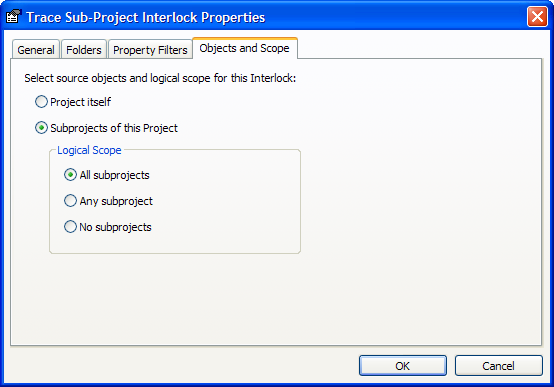Close the Interlock Properties dialog with the X
The image size is (554, 387).
(537, 16)
